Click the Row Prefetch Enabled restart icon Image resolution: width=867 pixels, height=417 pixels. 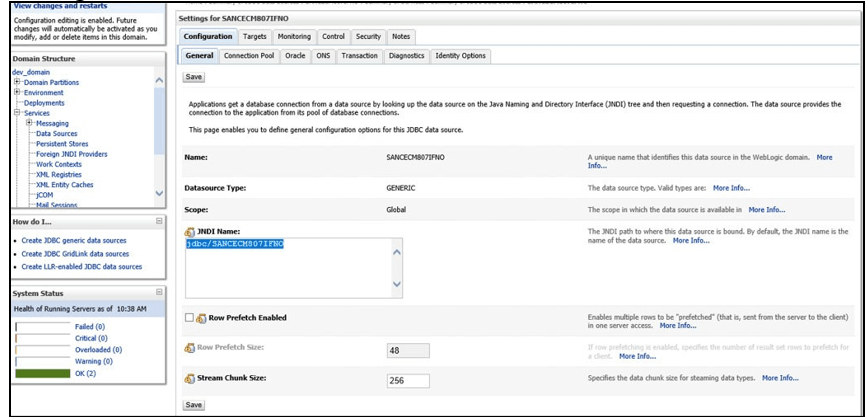(201, 318)
